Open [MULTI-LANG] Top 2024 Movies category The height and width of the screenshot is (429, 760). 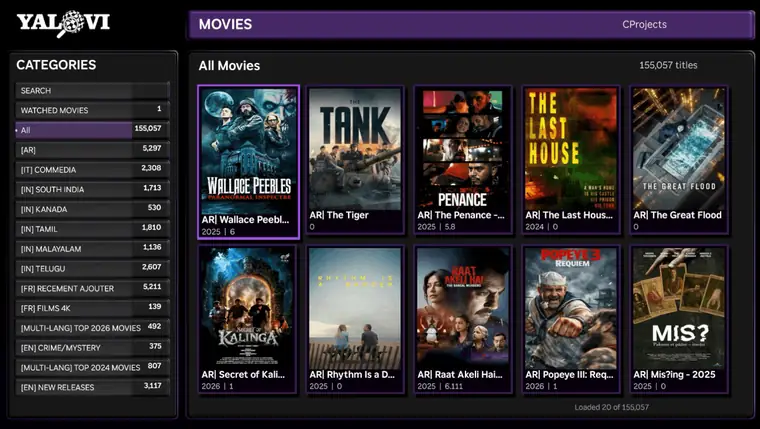(x=92, y=367)
